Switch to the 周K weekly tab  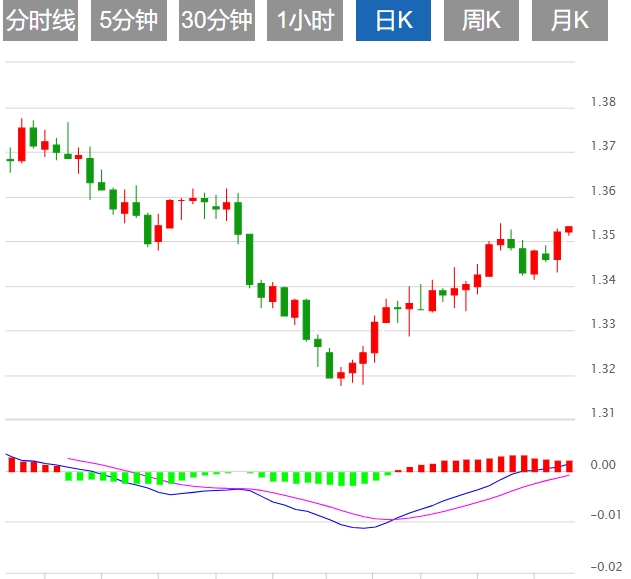pos(481,20)
